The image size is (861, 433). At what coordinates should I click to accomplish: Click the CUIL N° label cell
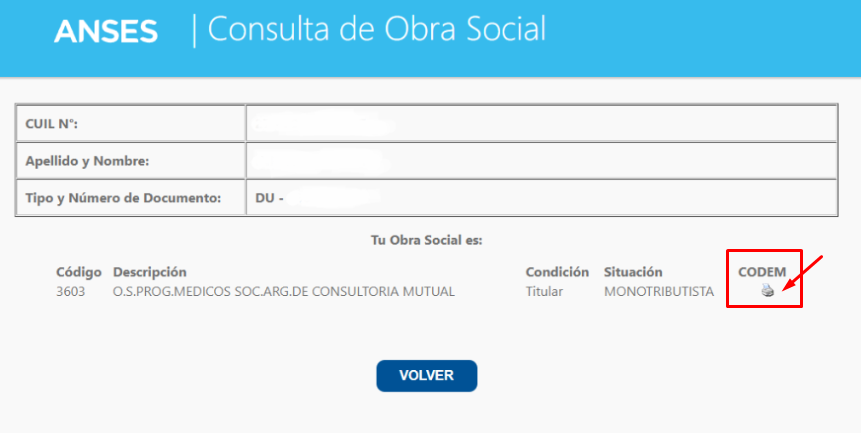click(130, 123)
